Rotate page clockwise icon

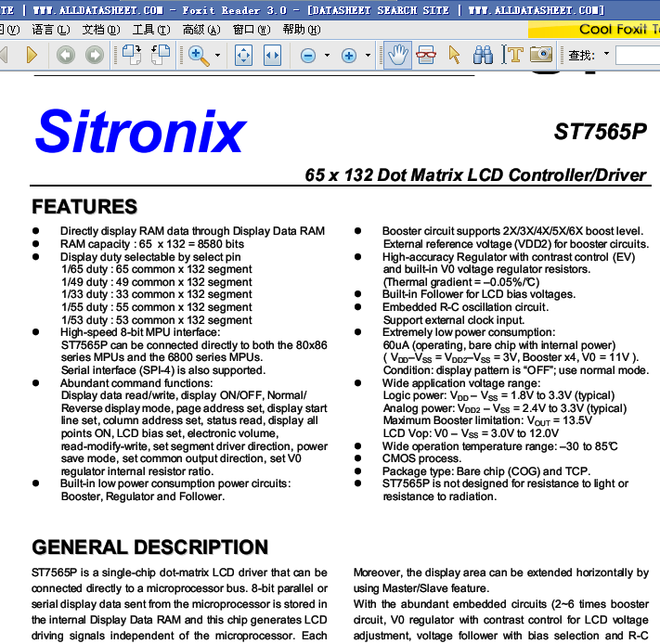[132, 55]
